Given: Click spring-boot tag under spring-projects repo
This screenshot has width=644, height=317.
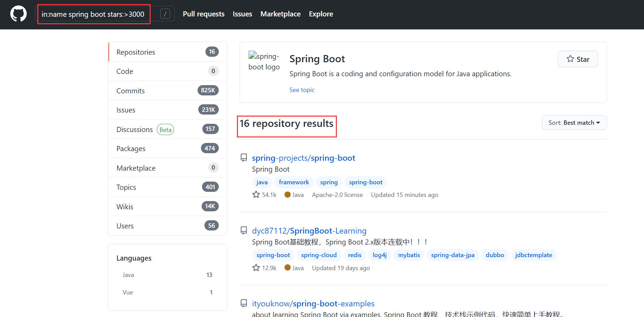Looking at the screenshot, I should tap(366, 182).
